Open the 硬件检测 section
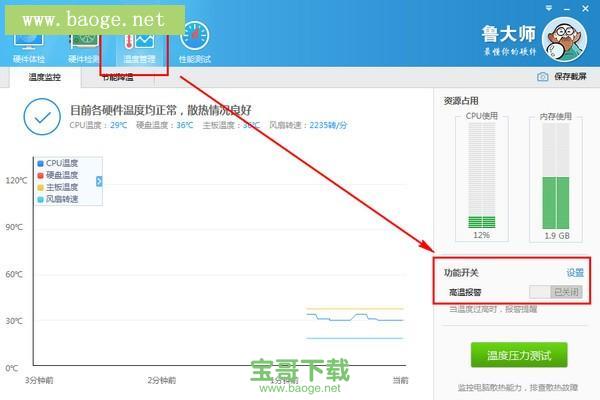Screen dimensions: 600x400 click(x=84, y=47)
